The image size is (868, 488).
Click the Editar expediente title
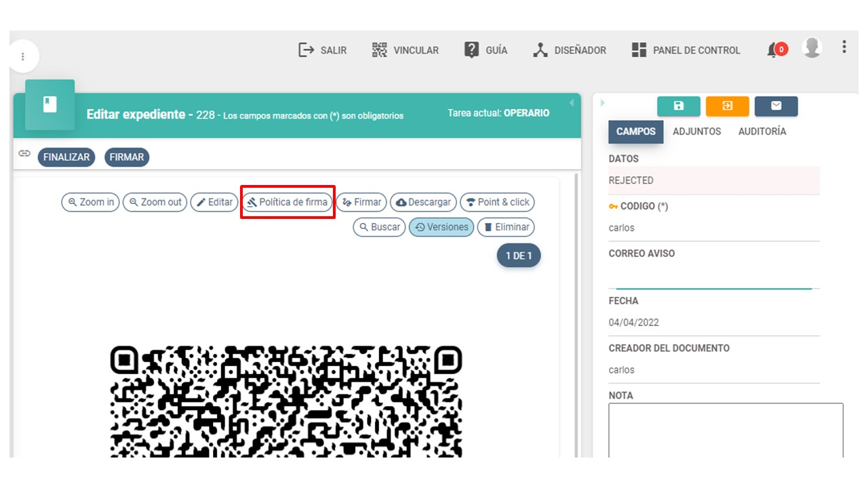point(136,115)
